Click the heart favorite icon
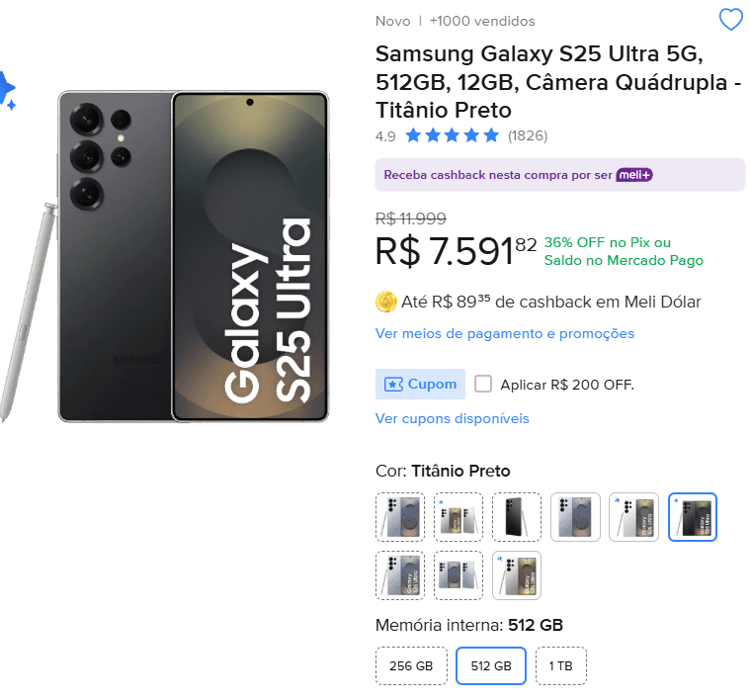This screenshot has width=750, height=700. tap(730, 20)
